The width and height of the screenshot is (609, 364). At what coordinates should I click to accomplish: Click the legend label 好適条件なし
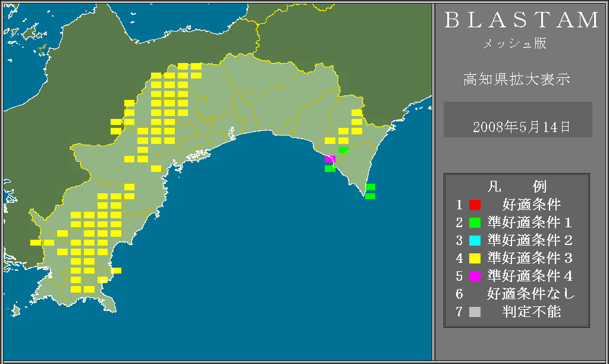[531, 294]
